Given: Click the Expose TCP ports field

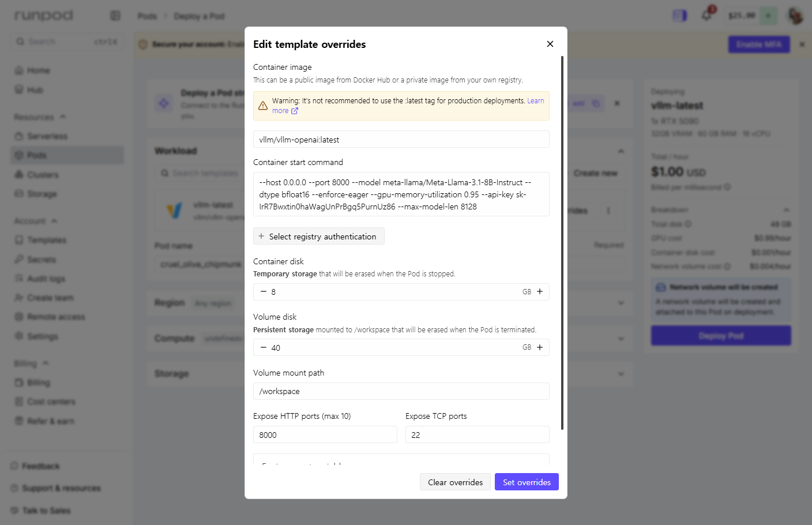Looking at the screenshot, I should 478,435.
